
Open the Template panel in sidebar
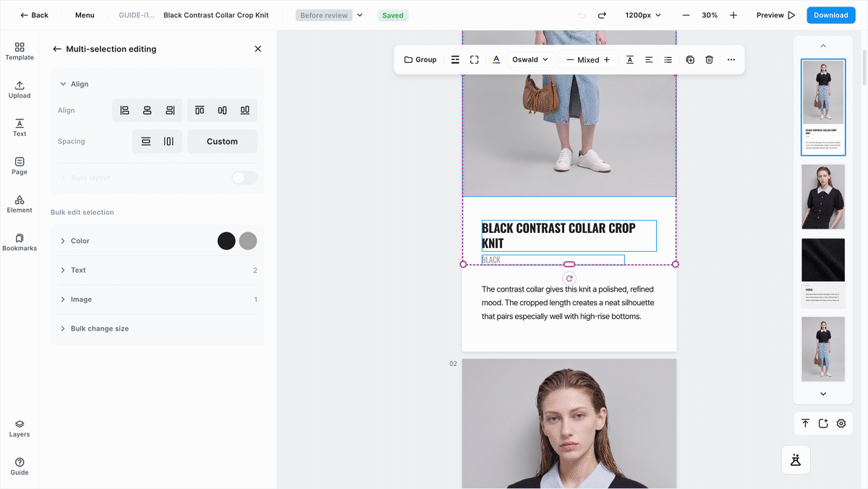coord(20,51)
